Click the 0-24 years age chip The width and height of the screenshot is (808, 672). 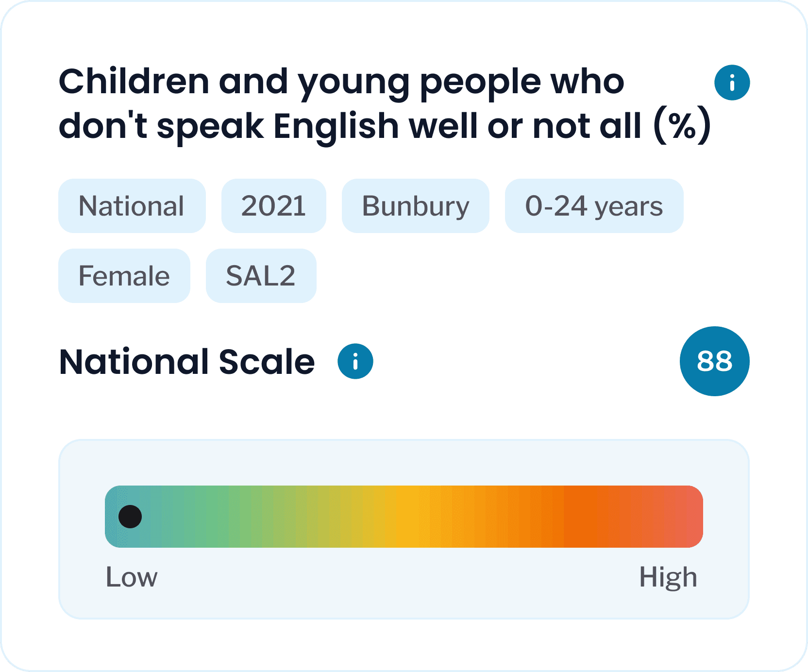594,206
